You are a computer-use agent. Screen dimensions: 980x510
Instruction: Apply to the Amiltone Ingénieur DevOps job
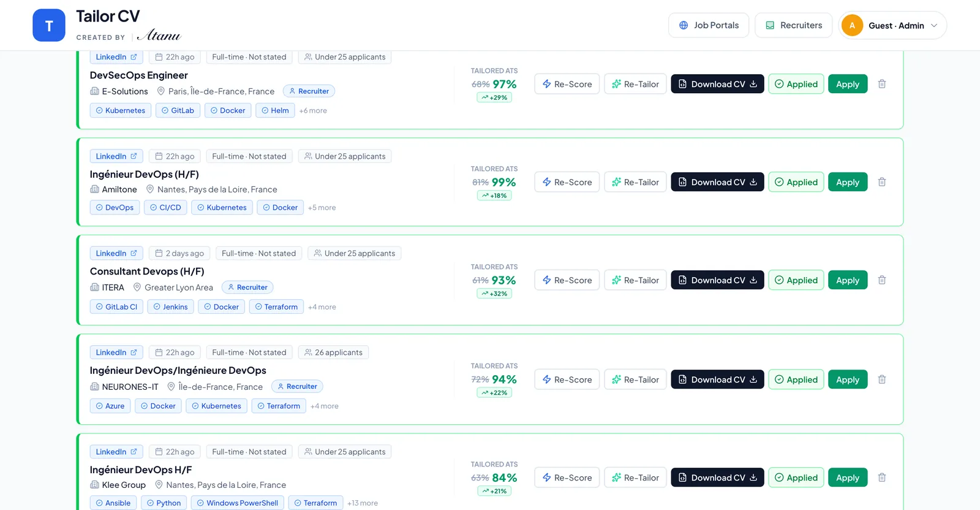(848, 182)
